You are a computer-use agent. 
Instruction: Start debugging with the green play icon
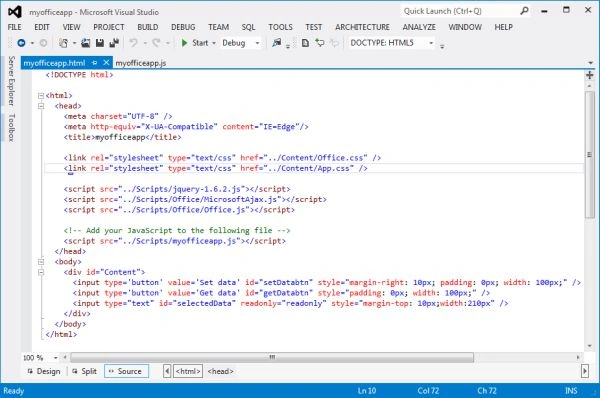pos(184,43)
